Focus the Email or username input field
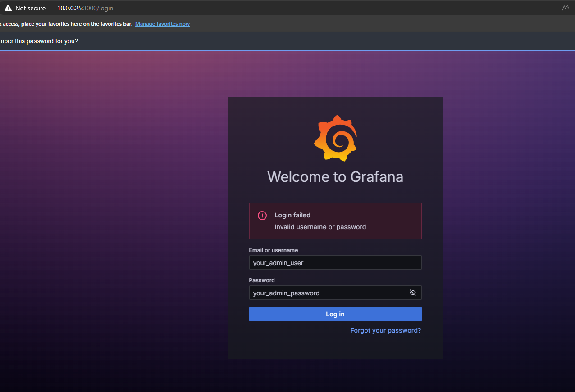This screenshot has width=575, height=392. 335,262
